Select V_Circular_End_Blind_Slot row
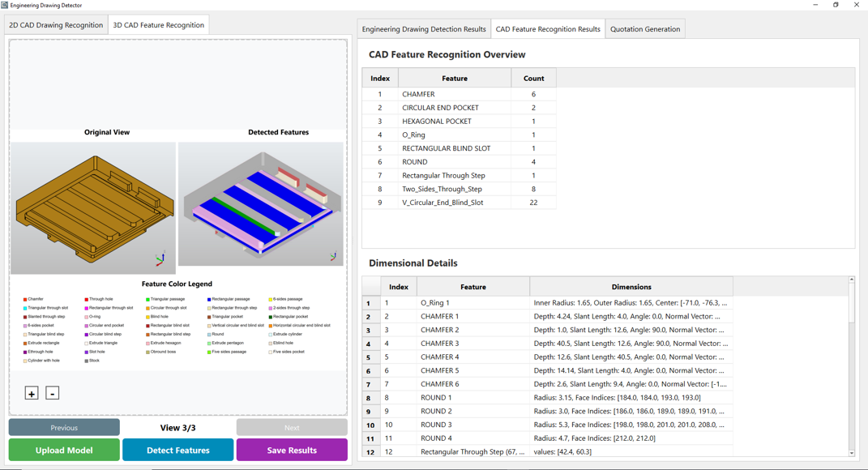 460,203
